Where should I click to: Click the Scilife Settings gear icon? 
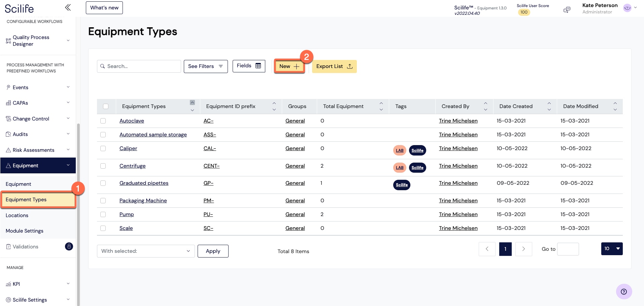point(8,300)
